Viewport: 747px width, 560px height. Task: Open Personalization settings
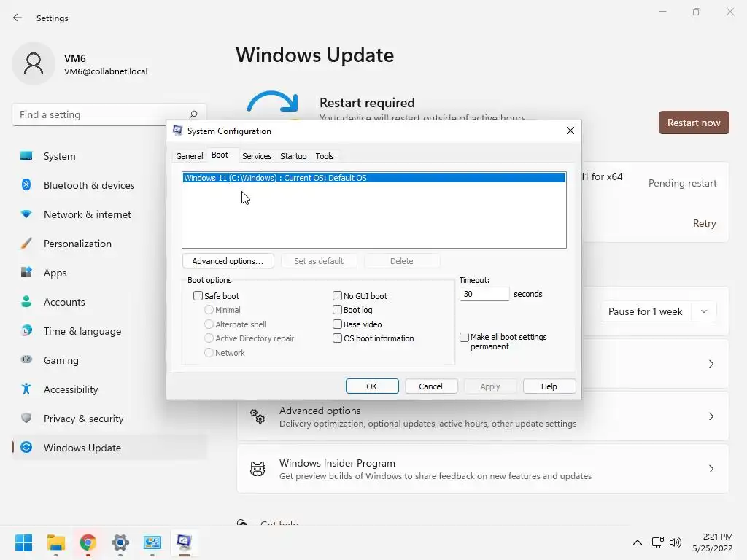[x=109, y=244]
